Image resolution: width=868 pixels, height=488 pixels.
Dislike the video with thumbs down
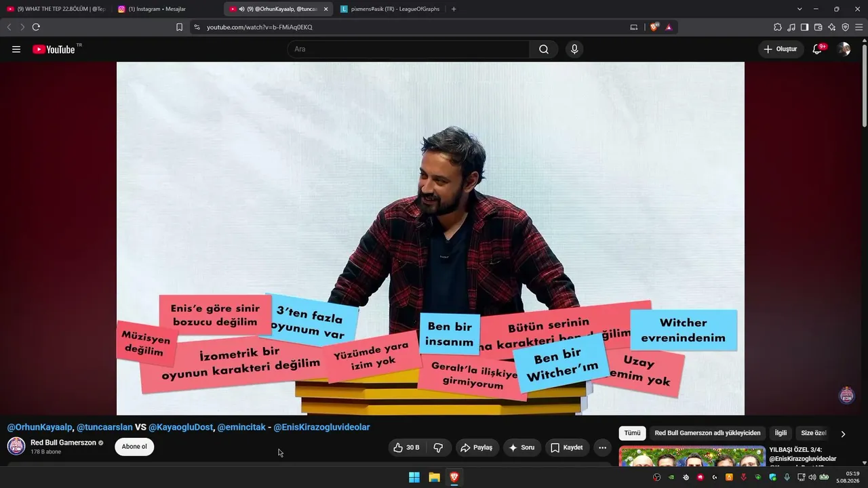(438, 447)
